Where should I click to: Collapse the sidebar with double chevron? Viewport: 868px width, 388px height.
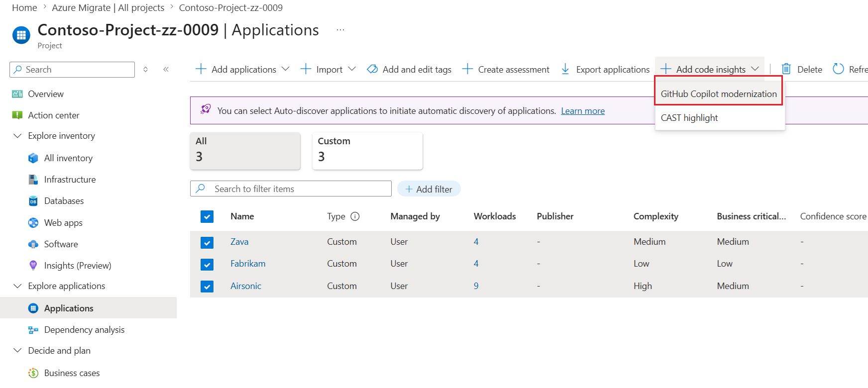(x=166, y=70)
